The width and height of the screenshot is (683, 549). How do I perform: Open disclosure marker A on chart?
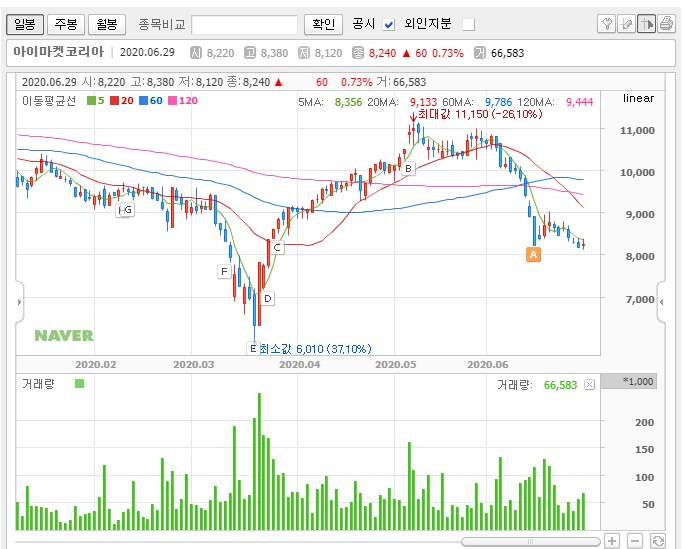tap(534, 254)
